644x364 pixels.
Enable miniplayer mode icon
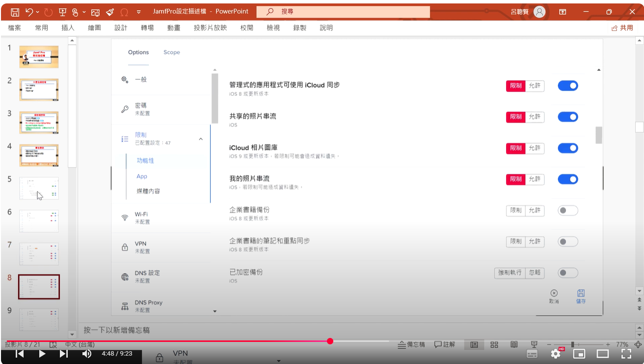point(579,354)
